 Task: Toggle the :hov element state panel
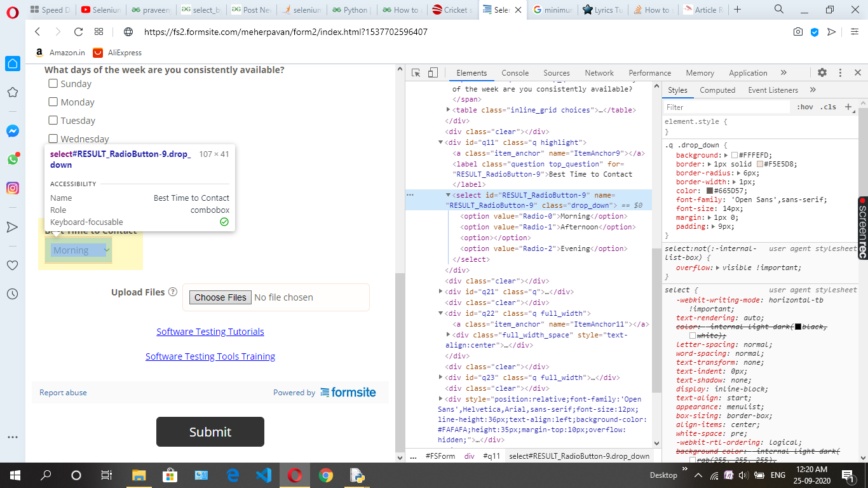pos(805,107)
